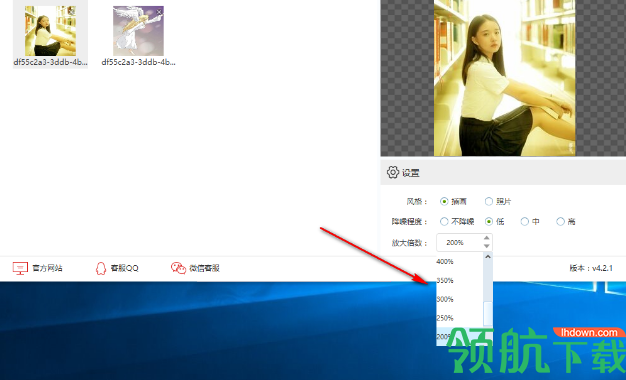Click the dropdown list scroll-up arrow
The height and width of the screenshot is (380, 626).
(x=487, y=257)
